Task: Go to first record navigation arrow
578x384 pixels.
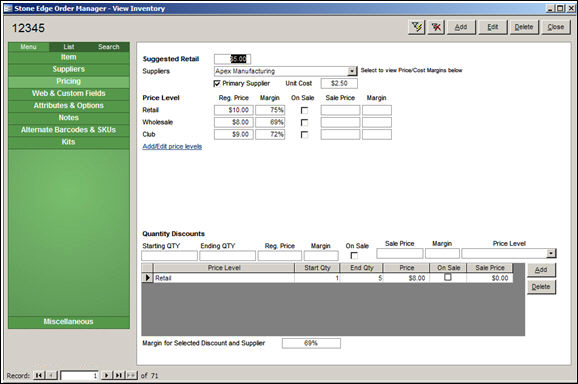Action: pos(38,376)
